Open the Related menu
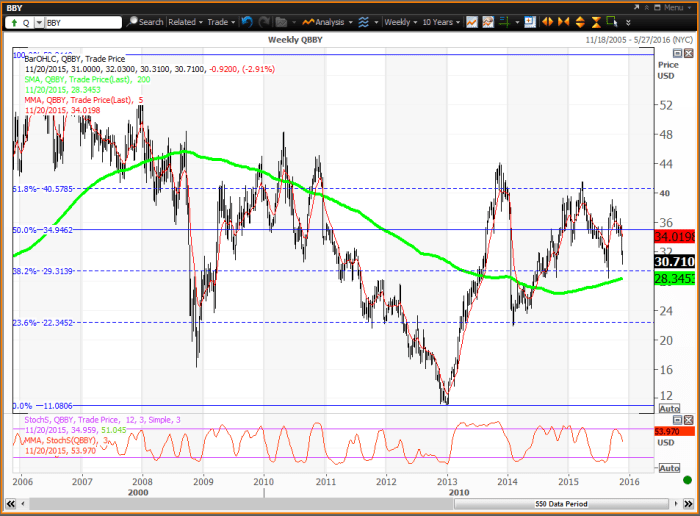This screenshot has width=700, height=516. pos(185,21)
